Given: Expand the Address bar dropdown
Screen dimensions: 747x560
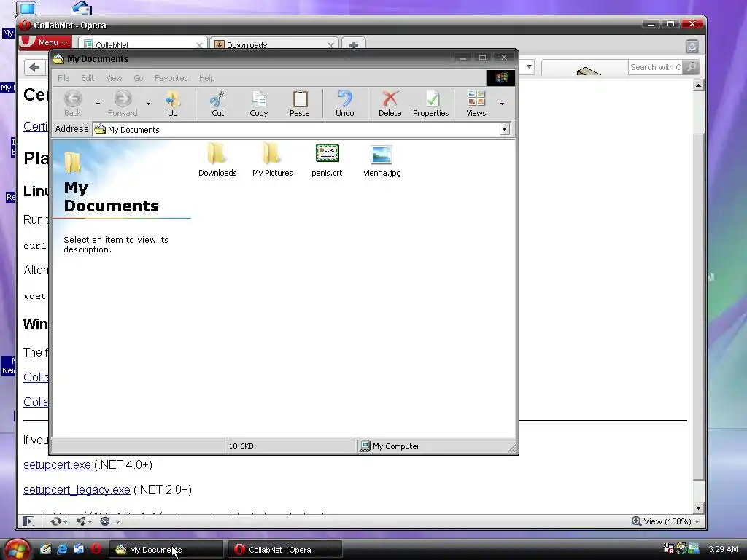Looking at the screenshot, I should click(505, 129).
